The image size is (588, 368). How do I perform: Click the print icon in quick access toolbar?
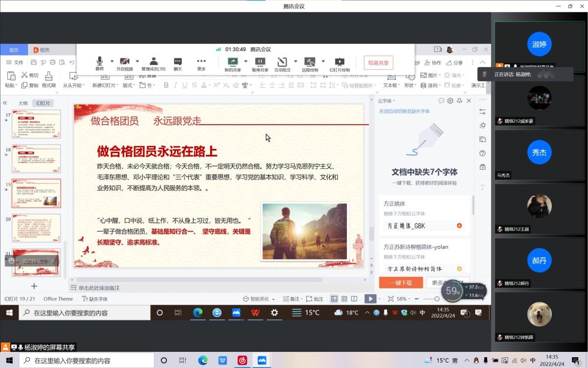[x=52, y=62]
